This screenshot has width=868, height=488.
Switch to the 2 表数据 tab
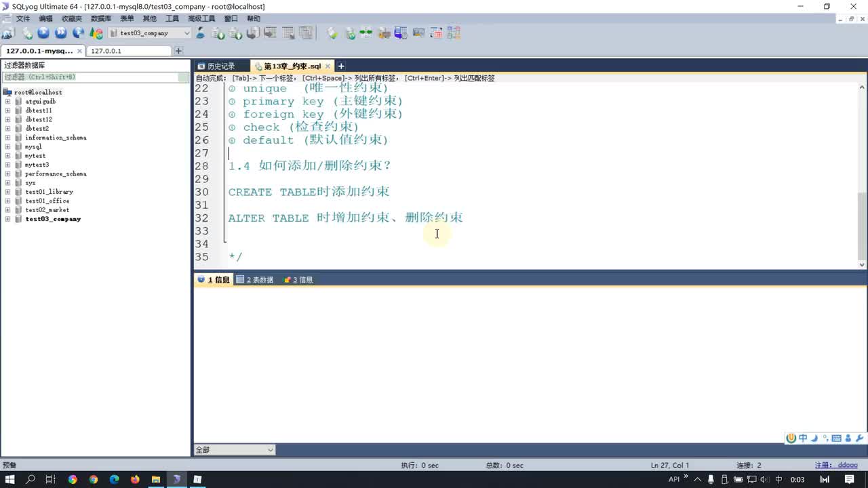[255, 280]
